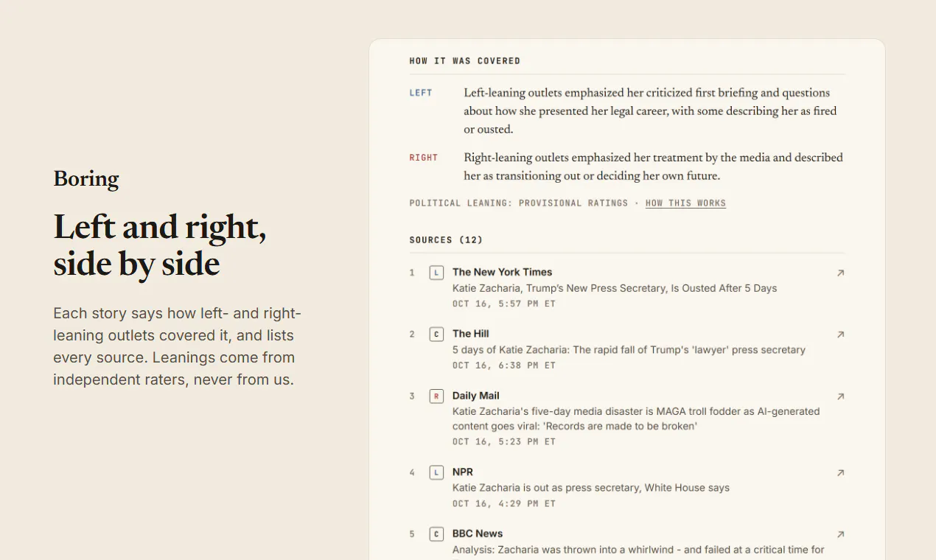Viewport: 936px width, 560px height.
Task: Click the right-leaning outlets summary paragraph
Action: tap(653, 167)
